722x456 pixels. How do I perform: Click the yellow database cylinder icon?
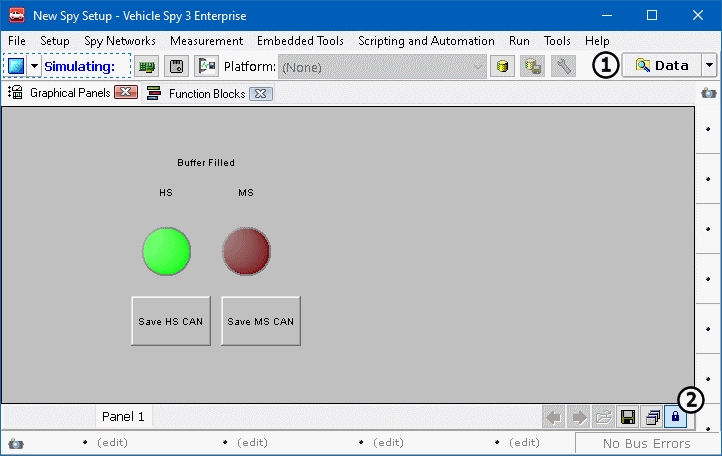tap(504, 66)
